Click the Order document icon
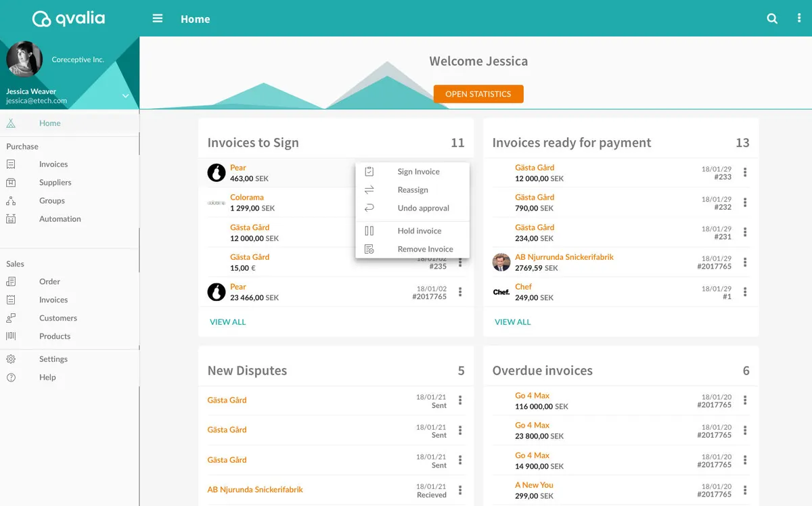The image size is (812, 506). (x=11, y=281)
